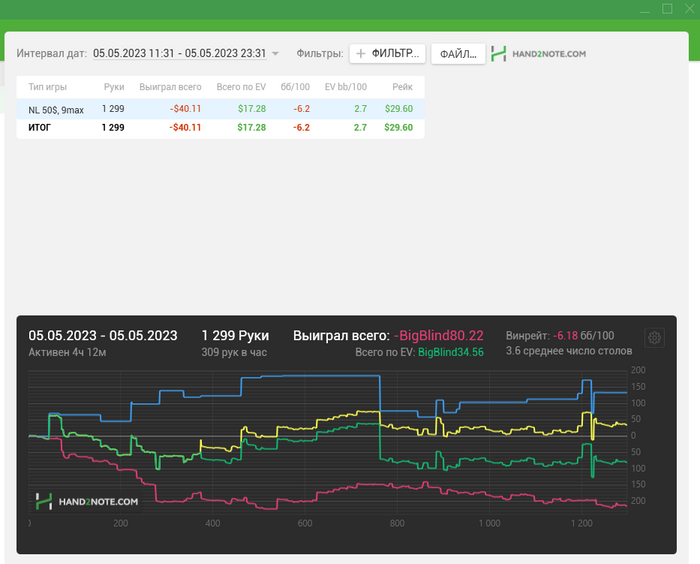This screenshot has width=700, height=564.
Task: Select the NL 50$, 9max row
Action: coord(221,109)
